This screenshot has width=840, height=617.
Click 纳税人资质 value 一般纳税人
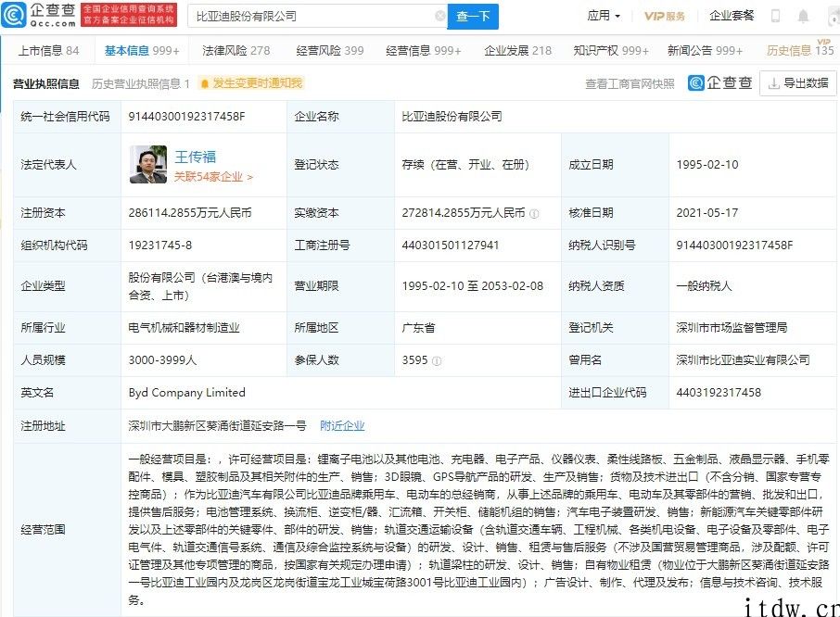(704, 286)
